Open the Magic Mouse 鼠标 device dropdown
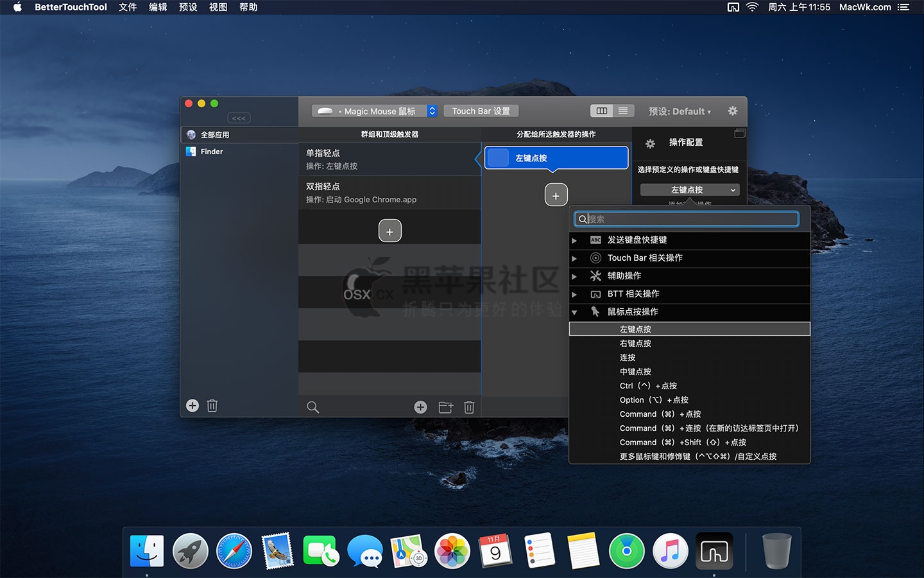 click(375, 111)
